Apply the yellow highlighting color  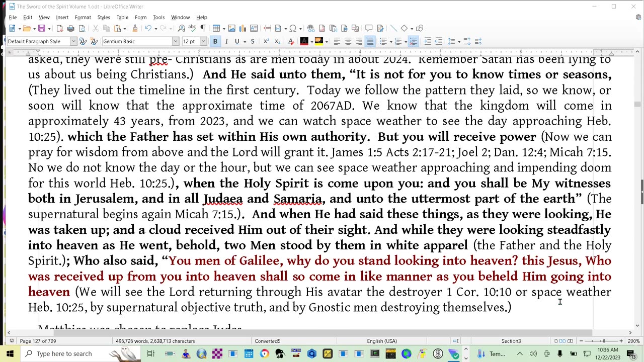318,41
